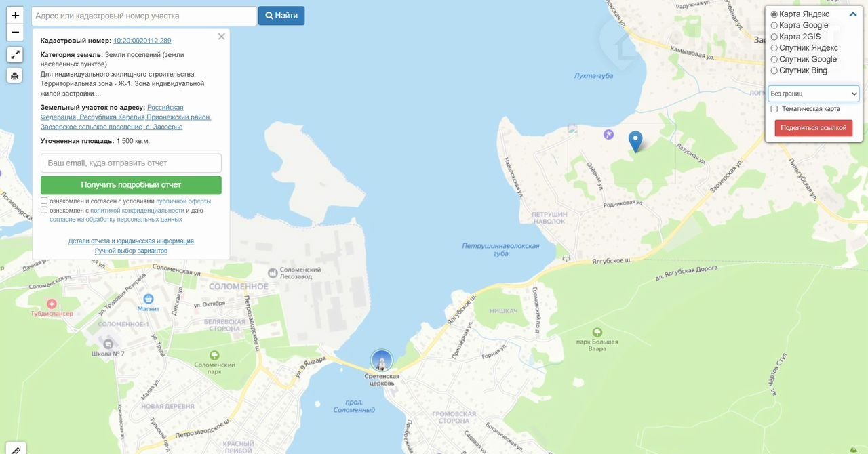This screenshot has height=454, width=868.
Task: Select Карта Google radio option
Action: click(774, 25)
